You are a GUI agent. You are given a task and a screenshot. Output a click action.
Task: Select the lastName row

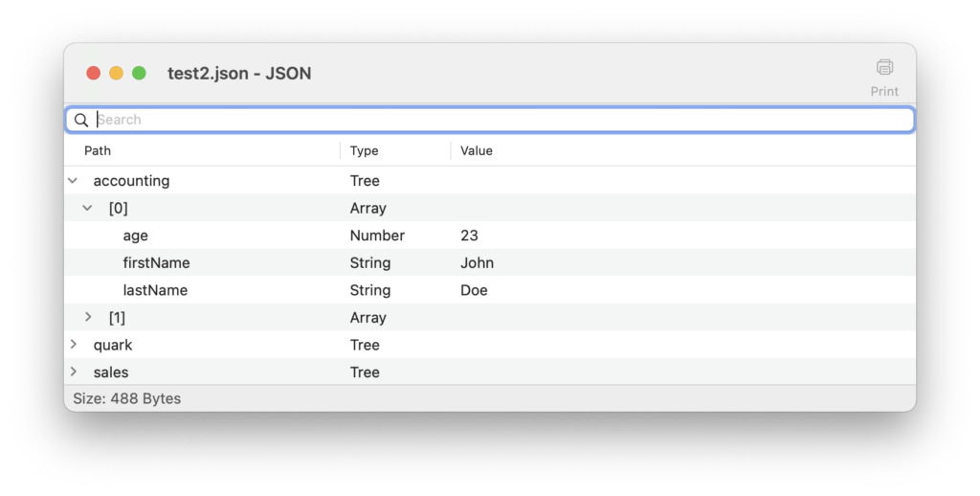pos(490,290)
